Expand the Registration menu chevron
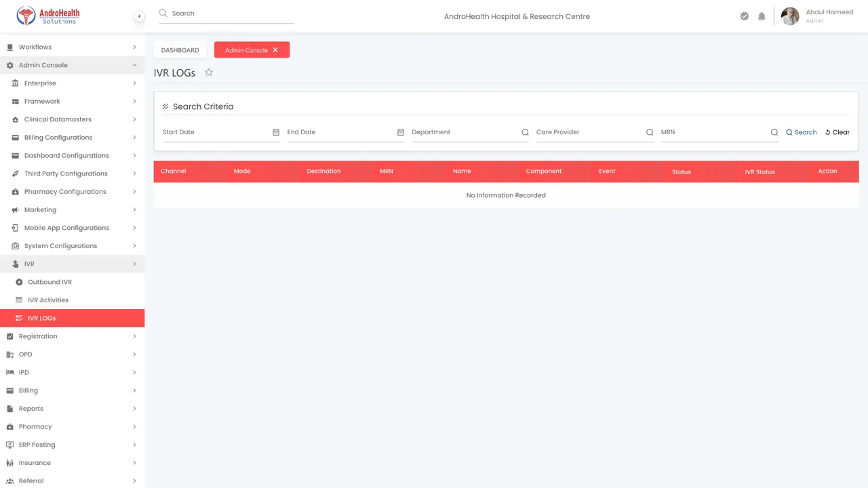Image resolution: width=868 pixels, height=488 pixels. (x=134, y=336)
